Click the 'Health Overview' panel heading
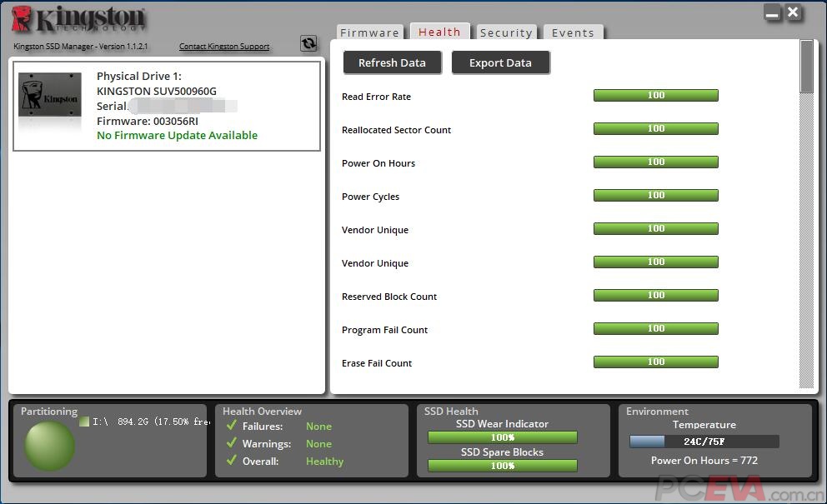 point(262,412)
